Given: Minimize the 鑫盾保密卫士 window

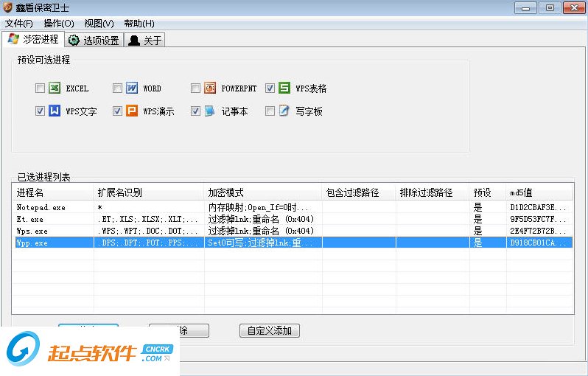Looking at the screenshot, I should (525, 8).
